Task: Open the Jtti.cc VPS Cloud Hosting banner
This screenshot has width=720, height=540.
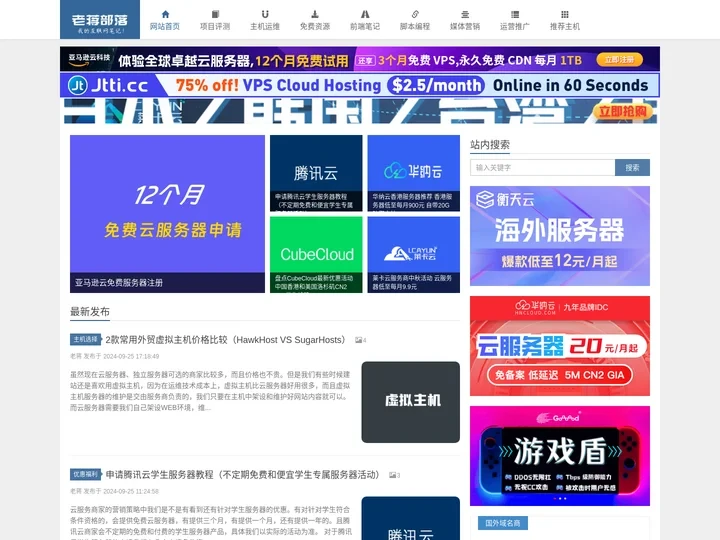Action: pyautogui.click(x=360, y=85)
